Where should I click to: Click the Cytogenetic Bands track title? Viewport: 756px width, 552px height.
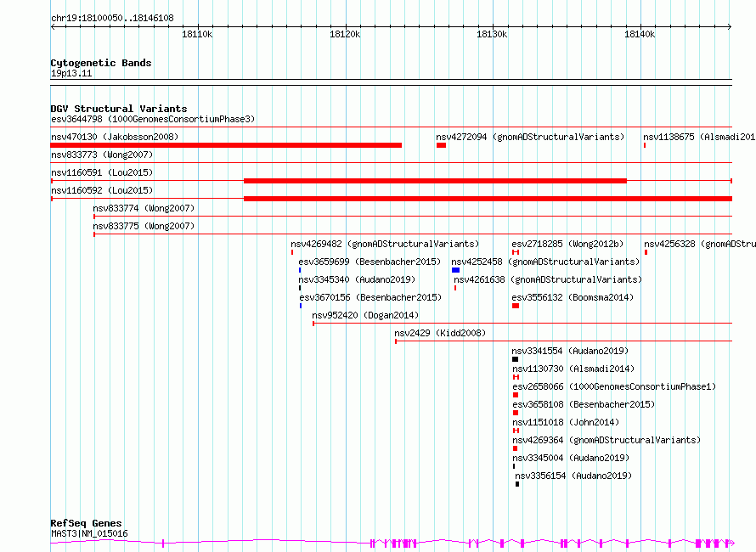pyautogui.click(x=101, y=63)
